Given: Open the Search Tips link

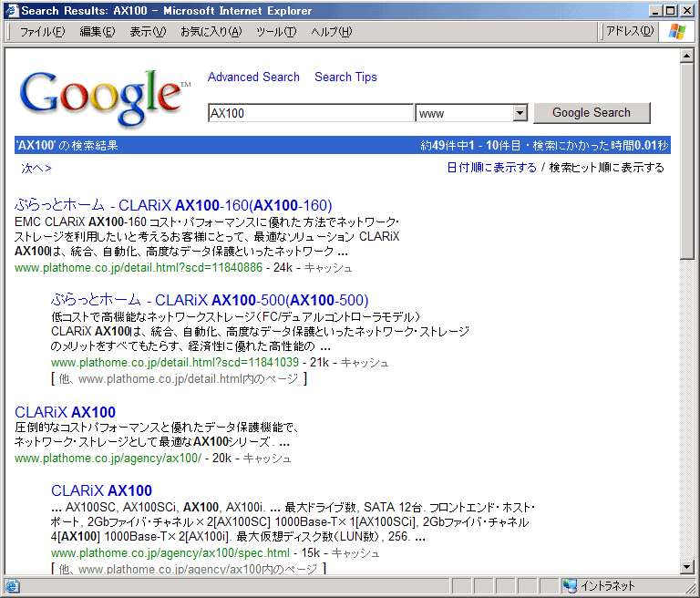Looking at the screenshot, I should coord(345,77).
